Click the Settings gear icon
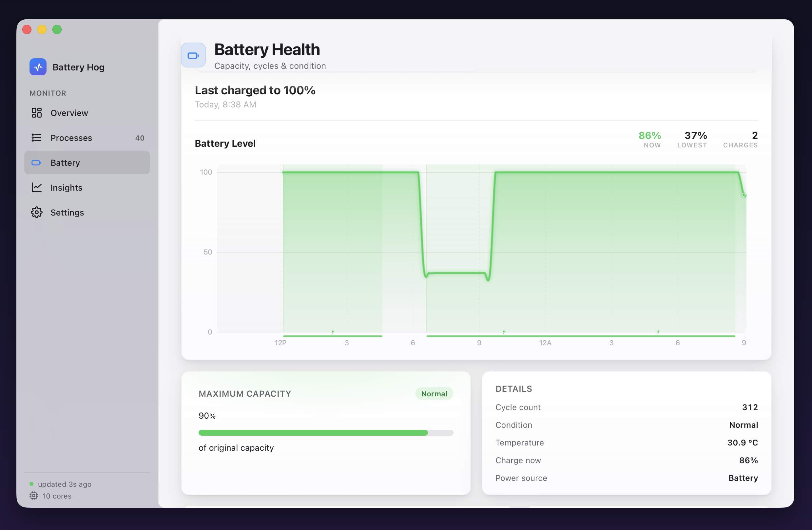The width and height of the screenshot is (812, 530). click(x=36, y=213)
